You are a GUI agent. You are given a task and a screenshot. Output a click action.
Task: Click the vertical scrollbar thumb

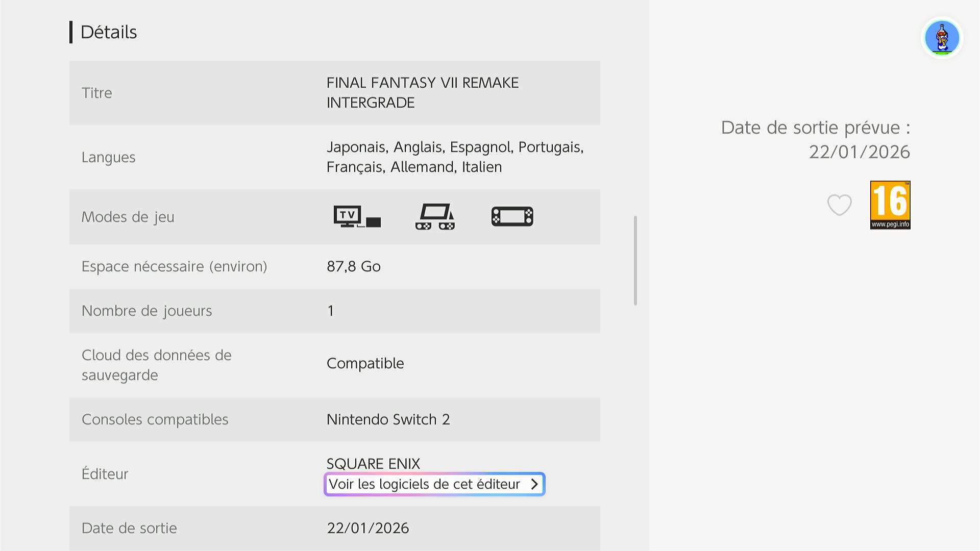(x=635, y=260)
